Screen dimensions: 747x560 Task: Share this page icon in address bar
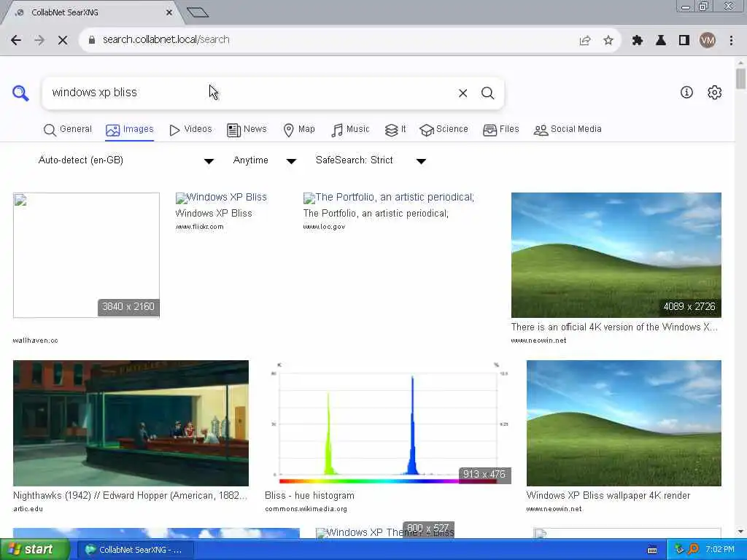[x=585, y=41]
